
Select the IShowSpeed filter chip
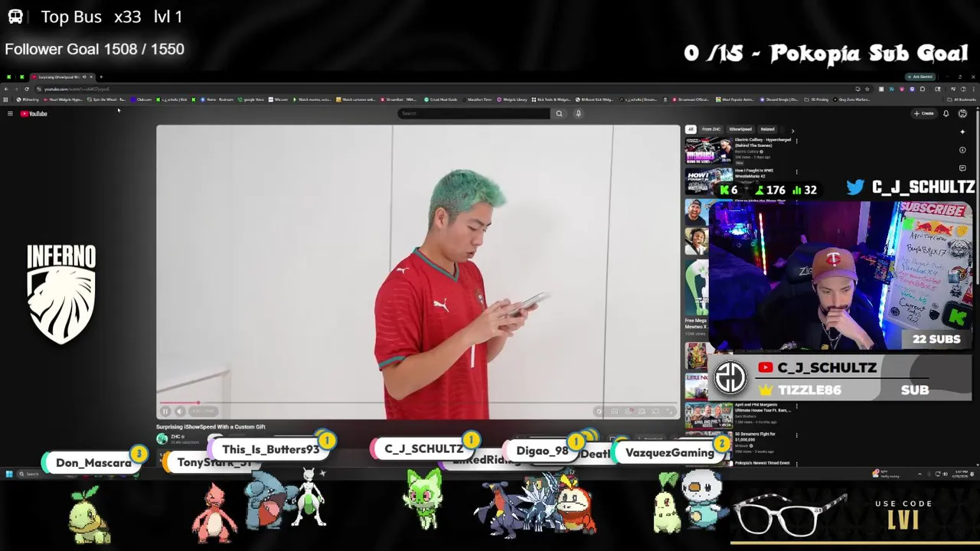740,129
